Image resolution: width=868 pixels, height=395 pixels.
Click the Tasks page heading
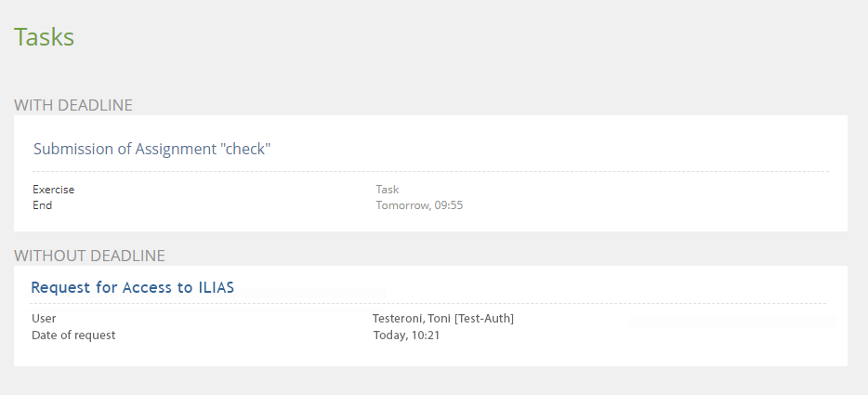click(44, 37)
